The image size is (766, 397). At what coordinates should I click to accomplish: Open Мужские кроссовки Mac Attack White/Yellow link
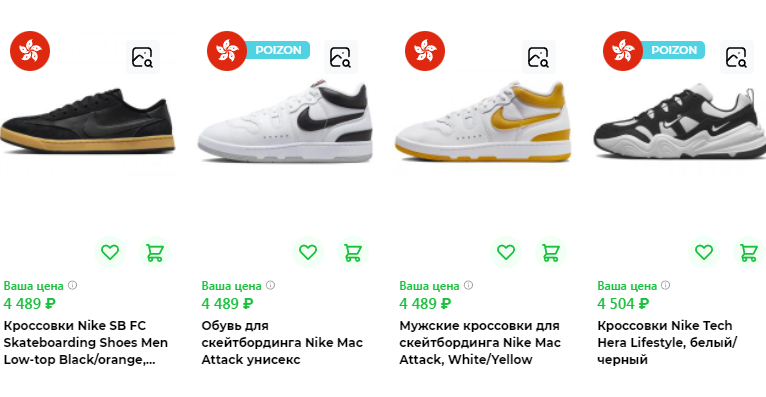pos(480,342)
